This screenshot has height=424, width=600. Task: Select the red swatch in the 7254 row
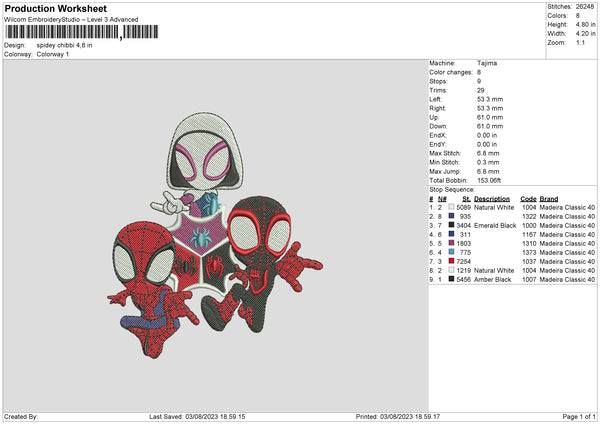pos(452,261)
